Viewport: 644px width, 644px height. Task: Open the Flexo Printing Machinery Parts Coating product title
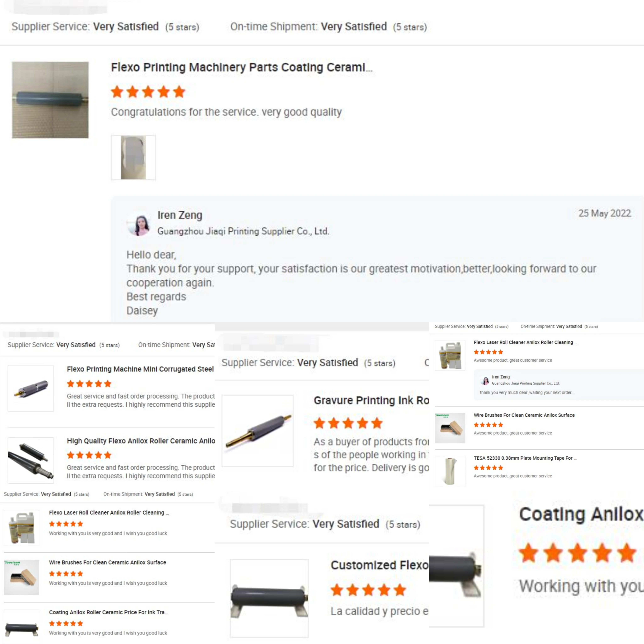242,67
